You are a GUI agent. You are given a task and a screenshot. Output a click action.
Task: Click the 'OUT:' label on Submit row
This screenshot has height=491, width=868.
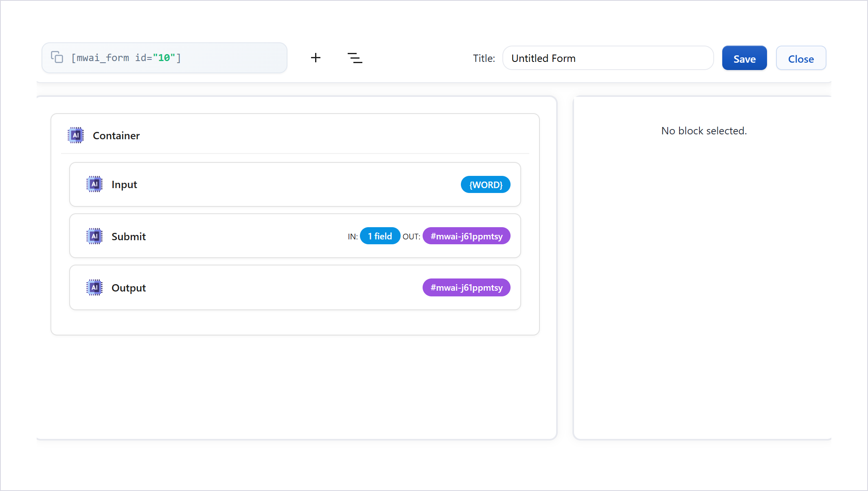pyautogui.click(x=412, y=237)
